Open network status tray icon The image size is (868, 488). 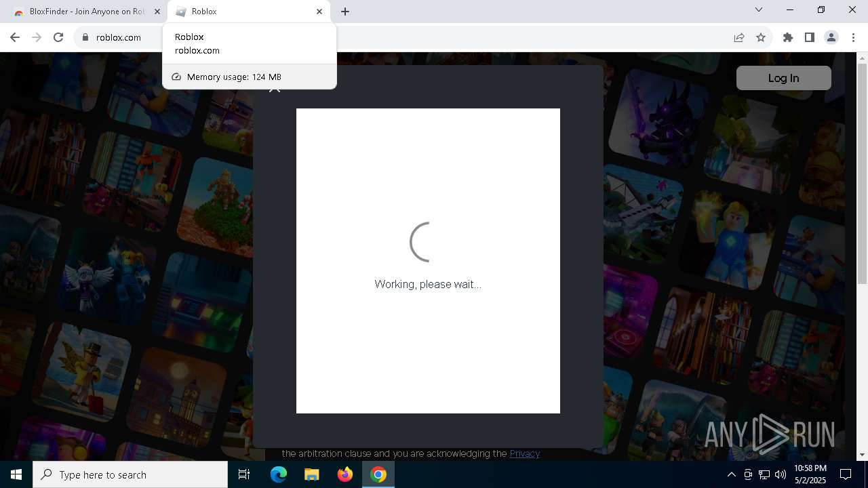click(764, 474)
